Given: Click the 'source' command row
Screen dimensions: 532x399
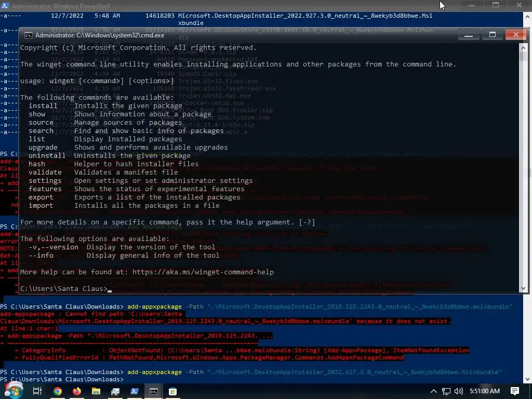Looking at the screenshot, I should tap(105, 123).
